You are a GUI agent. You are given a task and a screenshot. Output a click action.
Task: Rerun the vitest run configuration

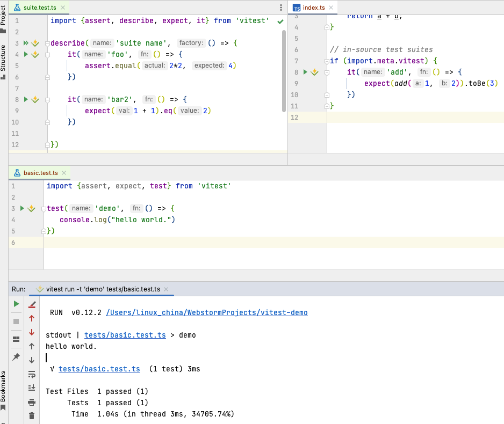[x=16, y=304]
